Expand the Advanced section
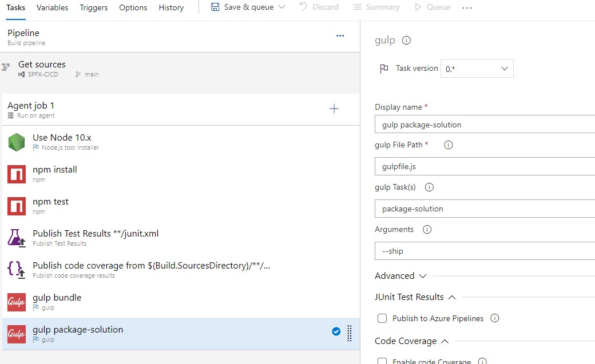 pos(400,276)
